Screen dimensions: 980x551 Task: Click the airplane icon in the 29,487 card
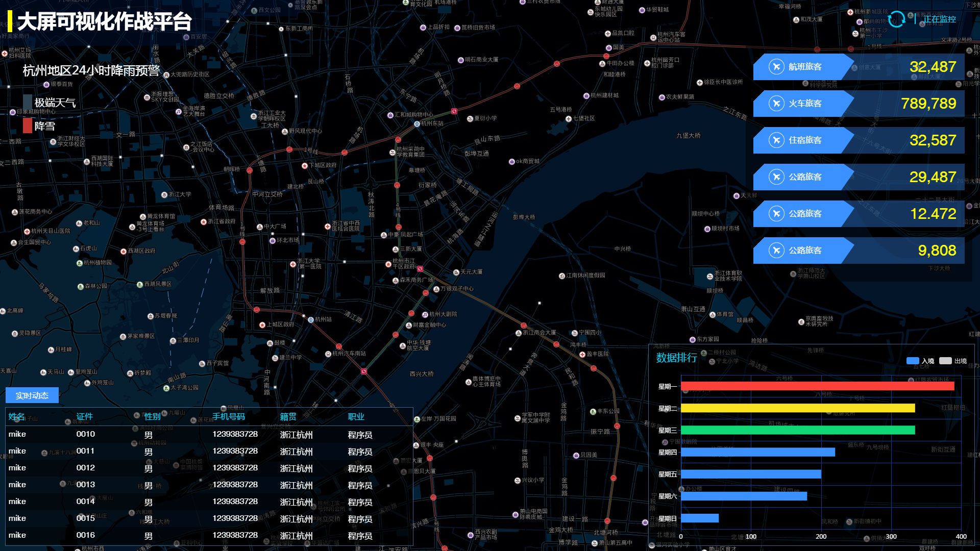[x=776, y=177]
